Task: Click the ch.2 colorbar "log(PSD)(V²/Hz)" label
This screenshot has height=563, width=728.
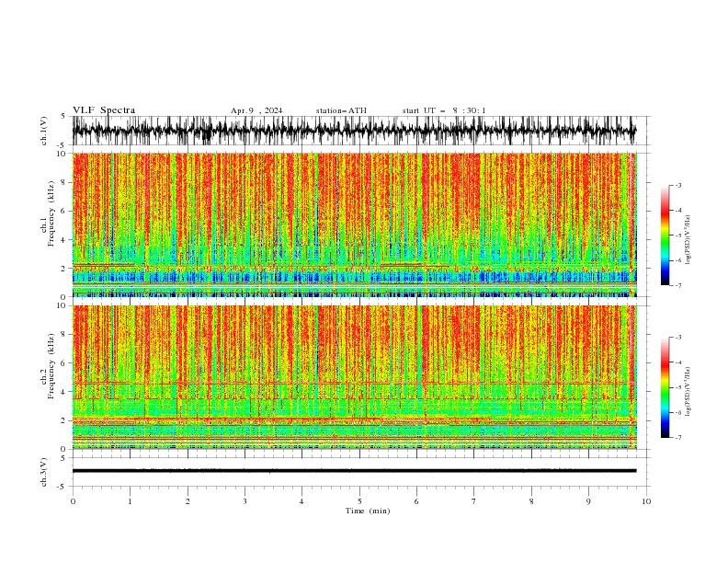Action: [x=688, y=392]
